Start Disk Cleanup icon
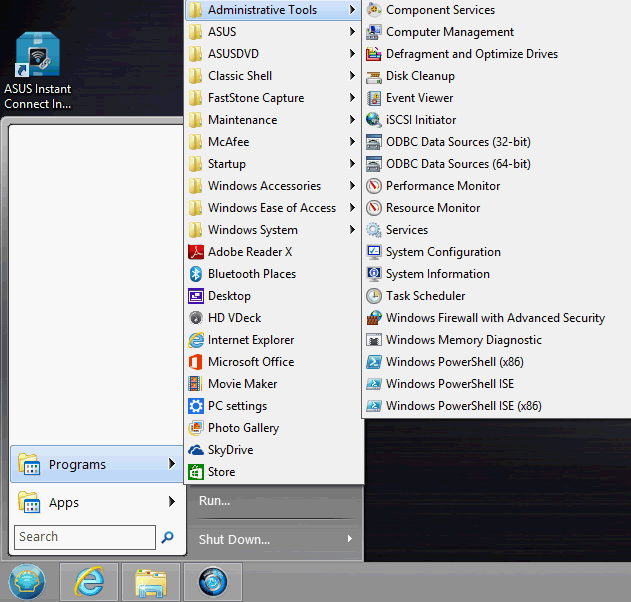Image resolution: width=631 pixels, height=602 pixels. coord(374,76)
